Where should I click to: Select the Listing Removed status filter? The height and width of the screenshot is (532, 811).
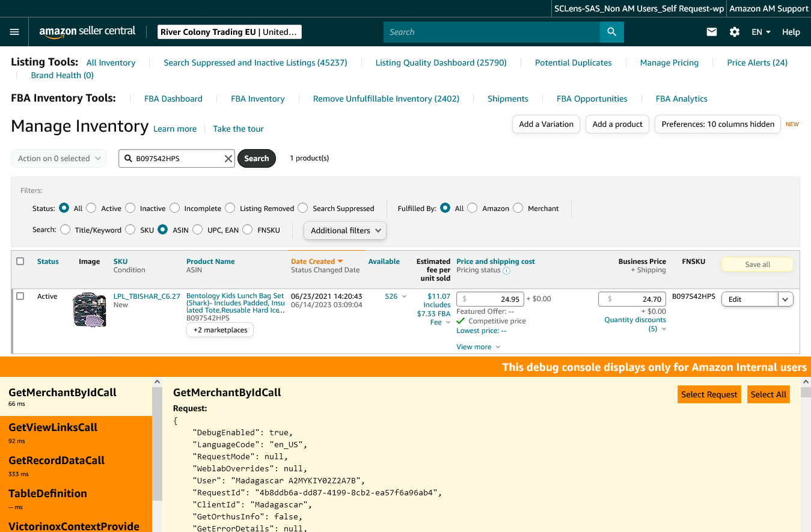[230, 208]
